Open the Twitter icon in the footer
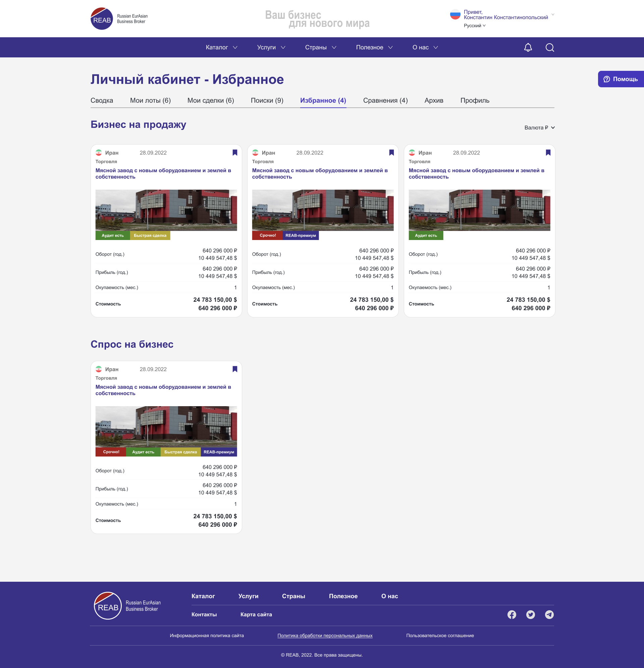The height and width of the screenshot is (668, 644). (x=530, y=615)
